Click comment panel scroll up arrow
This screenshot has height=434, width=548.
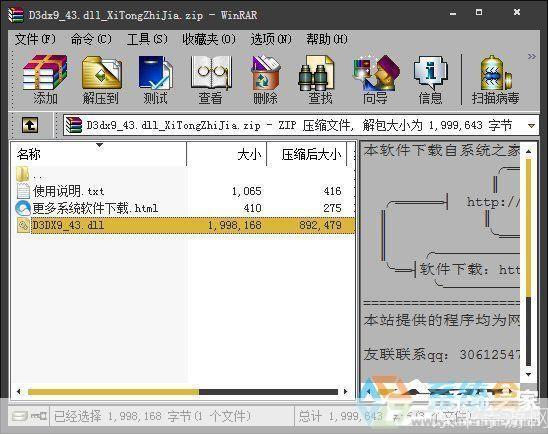coord(528,151)
